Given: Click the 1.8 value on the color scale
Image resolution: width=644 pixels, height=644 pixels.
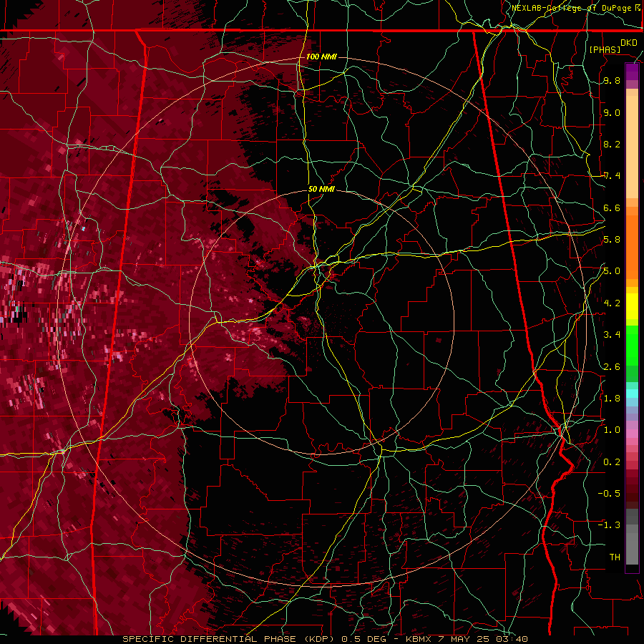Looking at the screenshot, I should (612, 399).
